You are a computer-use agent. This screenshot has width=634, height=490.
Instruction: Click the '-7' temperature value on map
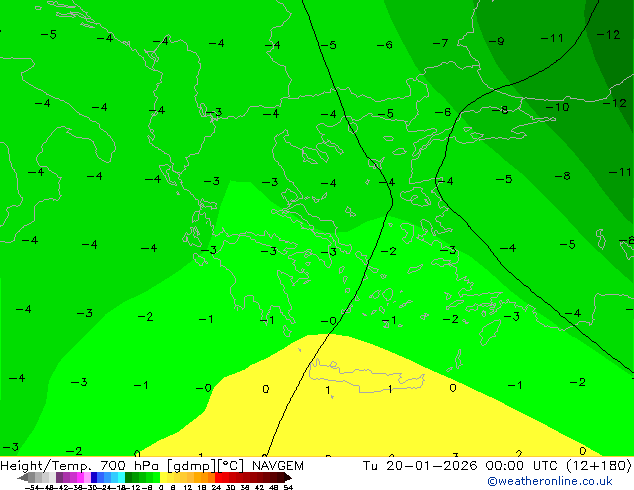coord(440,43)
